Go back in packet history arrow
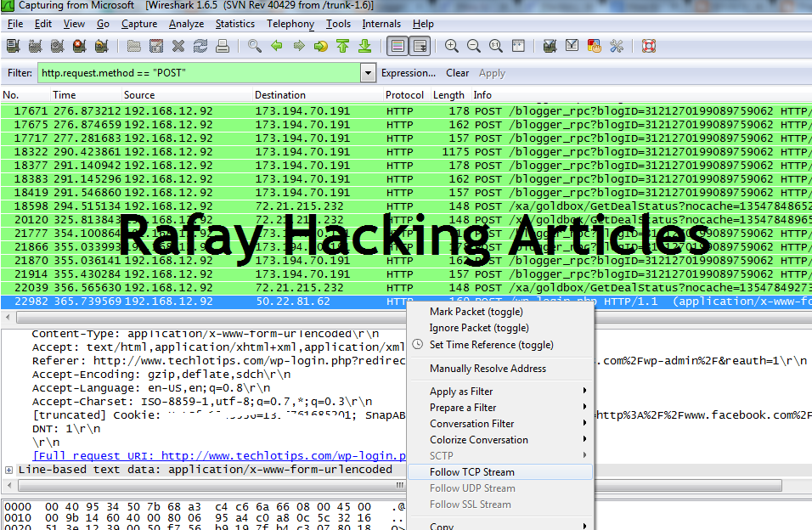 (x=277, y=46)
